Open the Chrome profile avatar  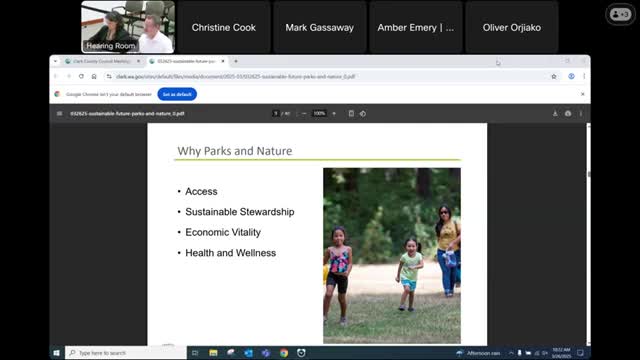[x=571, y=76]
